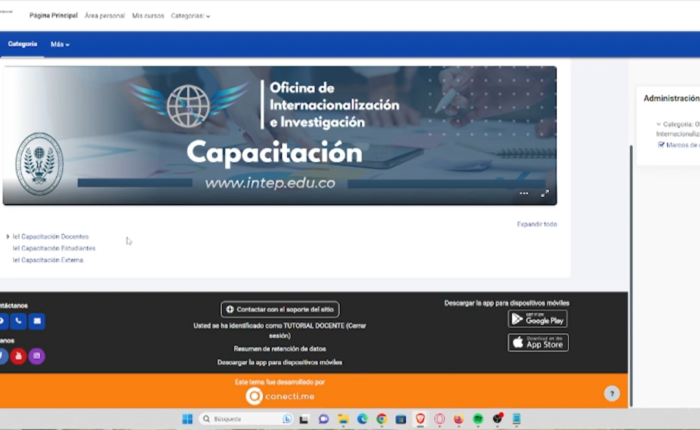Open the Categorías dropdown in top navigation
700x430 pixels.
(190, 16)
